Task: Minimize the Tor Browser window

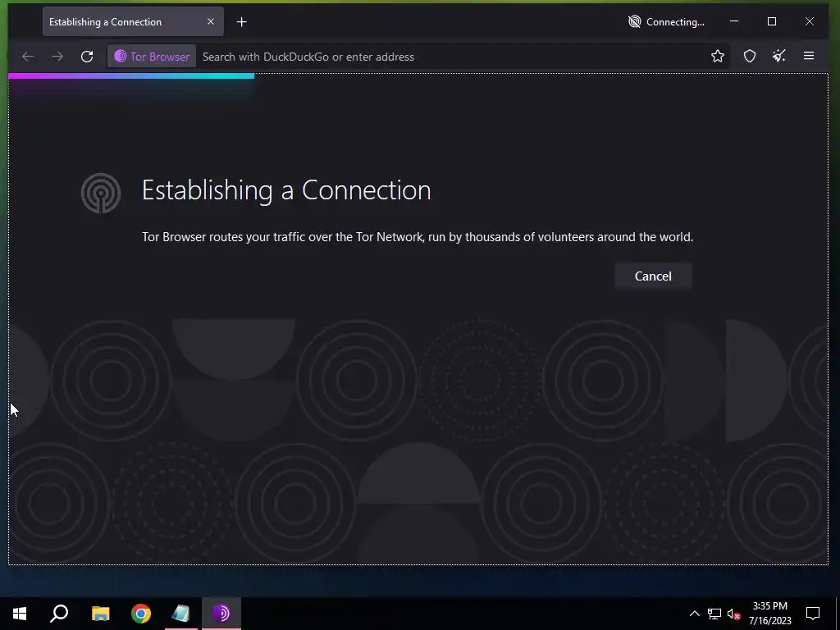Action: tap(734, 21)
